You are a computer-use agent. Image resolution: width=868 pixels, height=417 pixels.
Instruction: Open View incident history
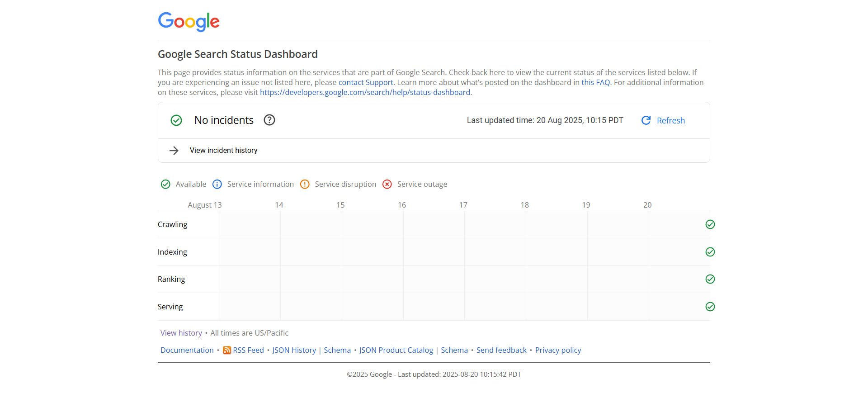pyautogui.click(x=223, y=150)
